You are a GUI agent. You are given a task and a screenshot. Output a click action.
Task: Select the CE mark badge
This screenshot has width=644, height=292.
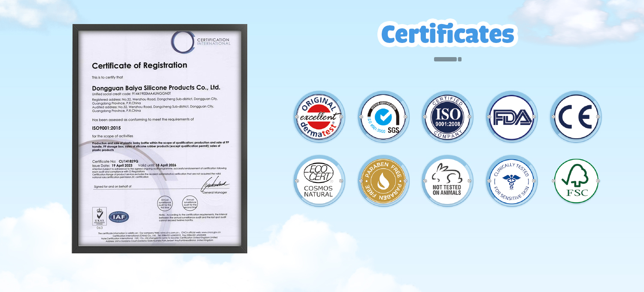click(576, 117)
